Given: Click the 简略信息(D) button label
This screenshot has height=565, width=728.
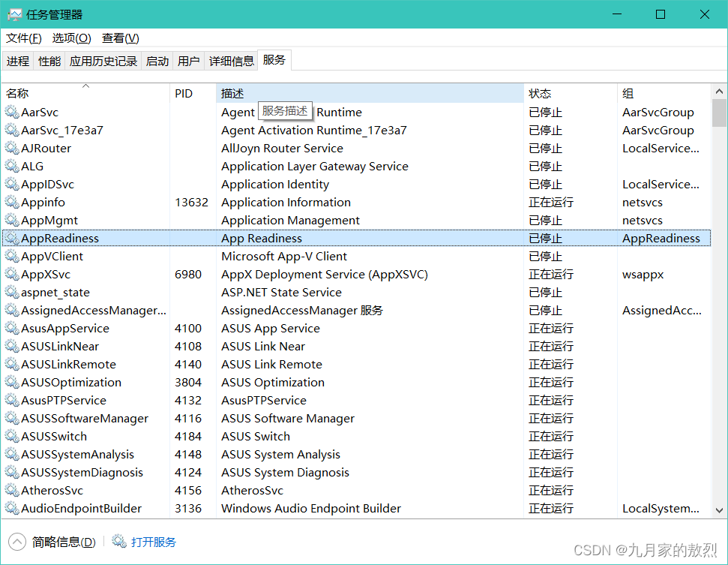Looking at the screenshot, I should [64, 542].
